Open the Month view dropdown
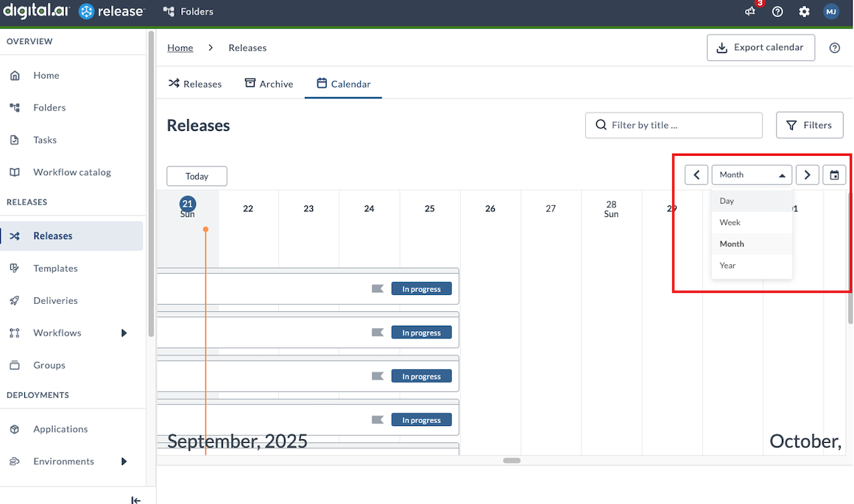The height and width of the screenshot is (504, 854). click(x=752, y=175)
